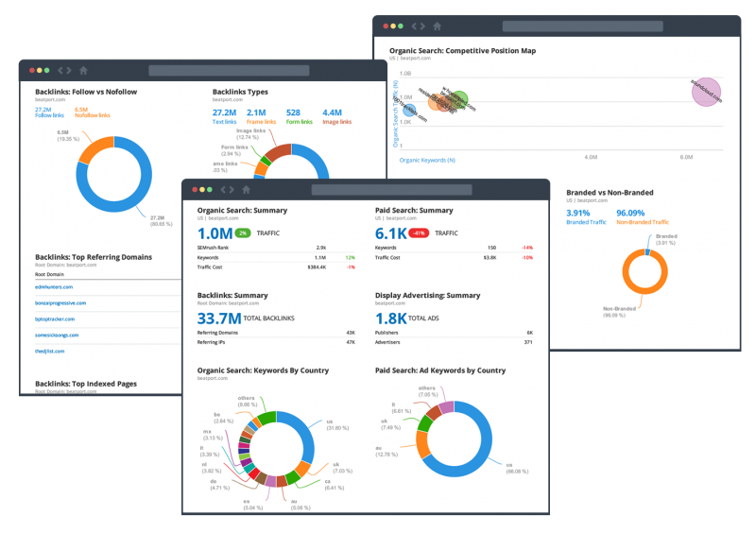Click the 1.8K total ads value

pyautogui.click(x=391, y=318)
